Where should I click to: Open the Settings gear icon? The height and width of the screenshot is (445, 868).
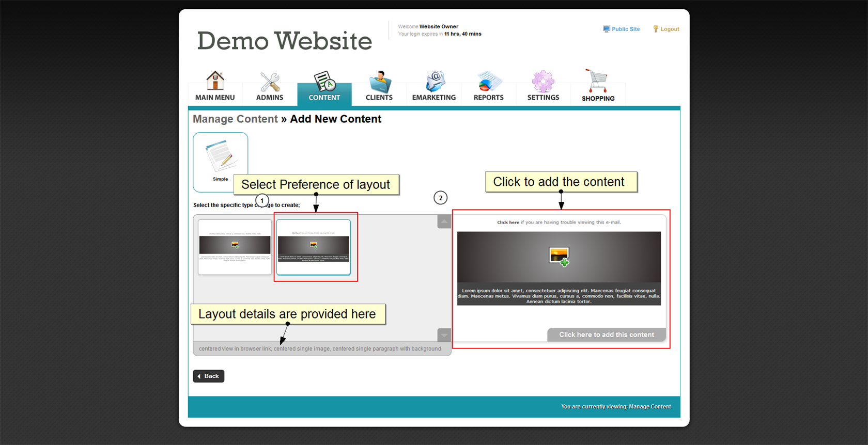[x=543, y=82]
